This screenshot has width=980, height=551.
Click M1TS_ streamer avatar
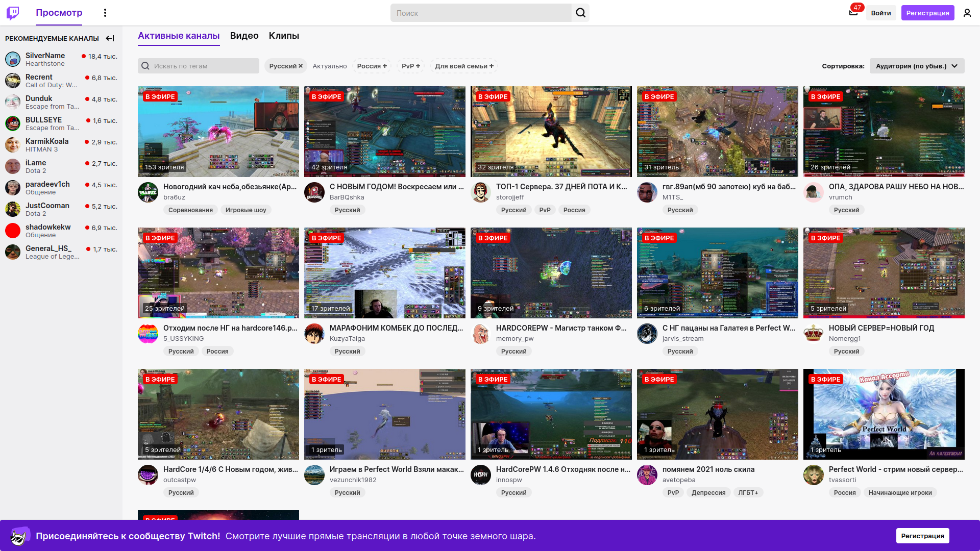click(647, 192)
